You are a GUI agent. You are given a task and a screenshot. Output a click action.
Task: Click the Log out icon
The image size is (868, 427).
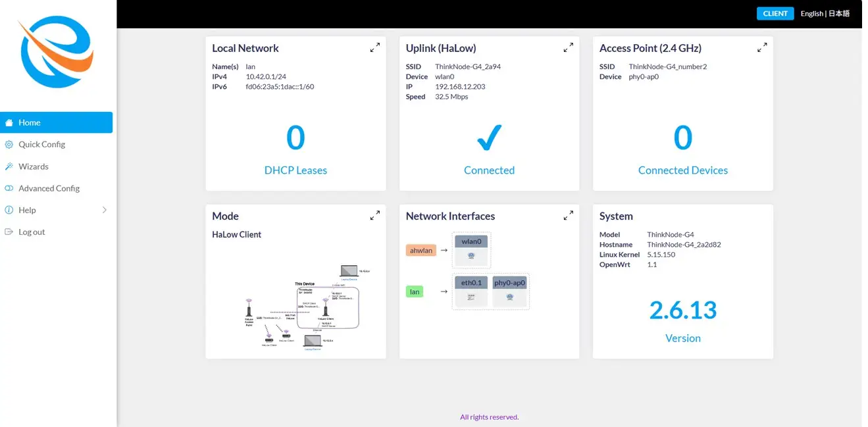(9, 232)
